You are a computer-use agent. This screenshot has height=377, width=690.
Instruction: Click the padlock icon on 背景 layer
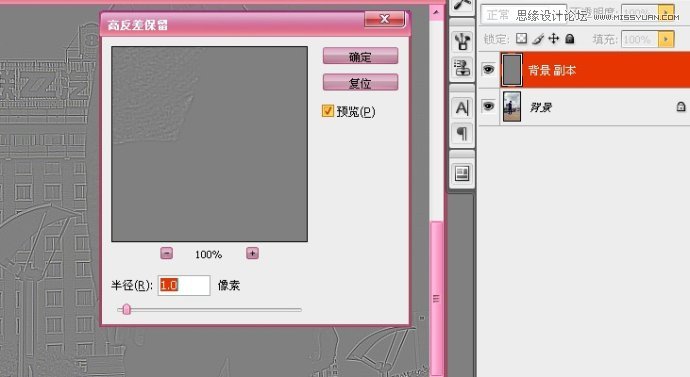(681, 106)
